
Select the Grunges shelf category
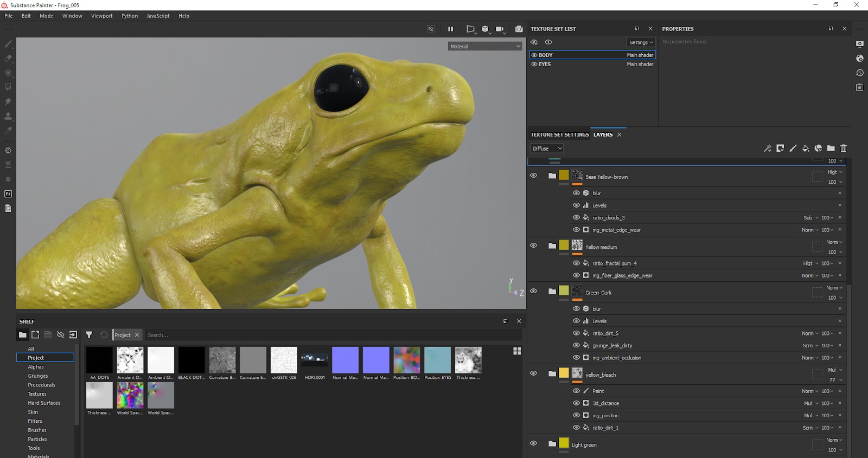[38, 376]
